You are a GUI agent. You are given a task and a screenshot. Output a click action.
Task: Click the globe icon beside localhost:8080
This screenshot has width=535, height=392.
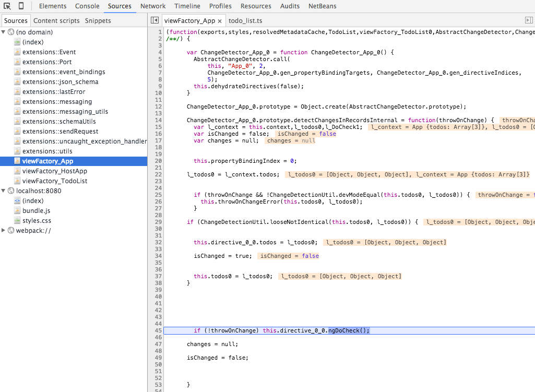pyautogui.click(x=11, y=191)
